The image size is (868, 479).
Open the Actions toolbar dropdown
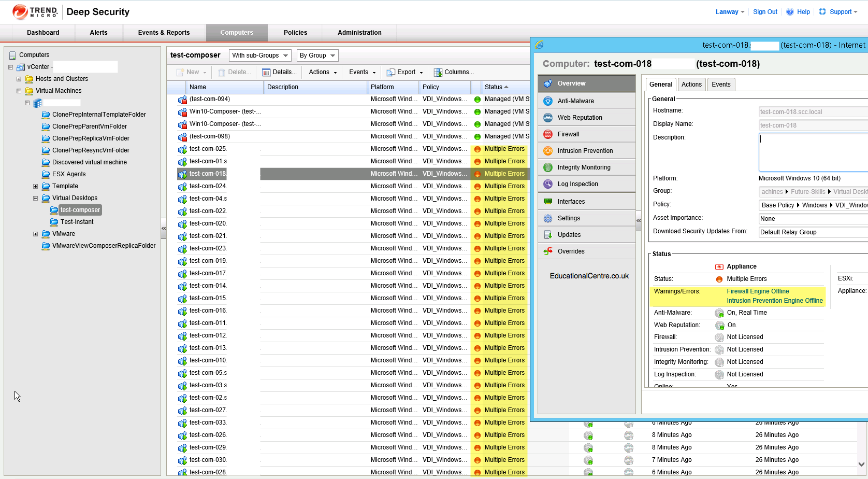pos(323,73)
